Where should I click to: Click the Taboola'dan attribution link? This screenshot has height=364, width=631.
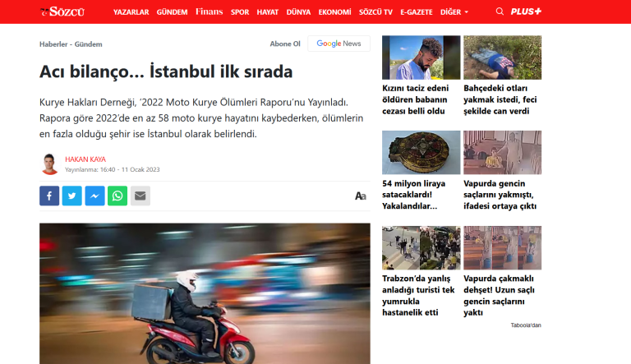[526, 325]
